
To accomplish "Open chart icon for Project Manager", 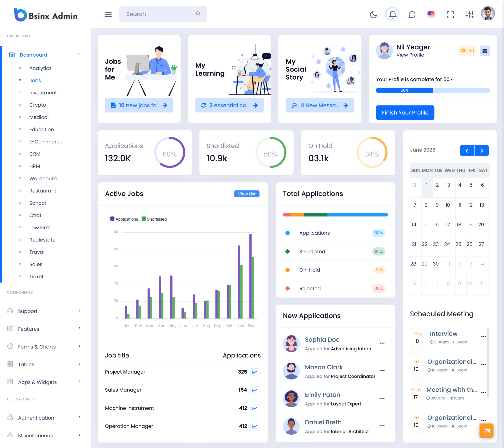I will (x=255, y=372).
